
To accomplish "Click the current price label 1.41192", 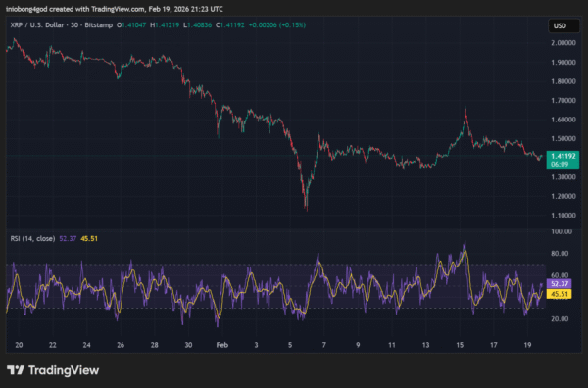I will [x=563, y=160].
